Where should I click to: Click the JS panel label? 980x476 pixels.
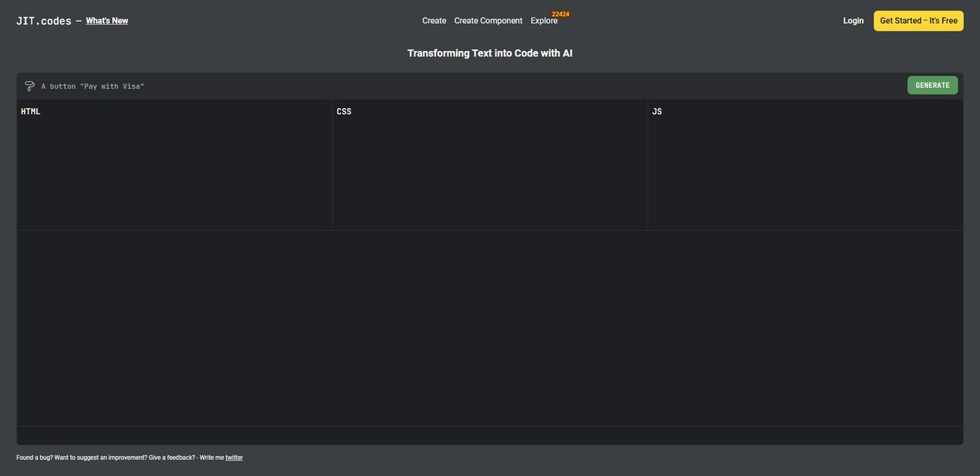click(x=657, y=112)
